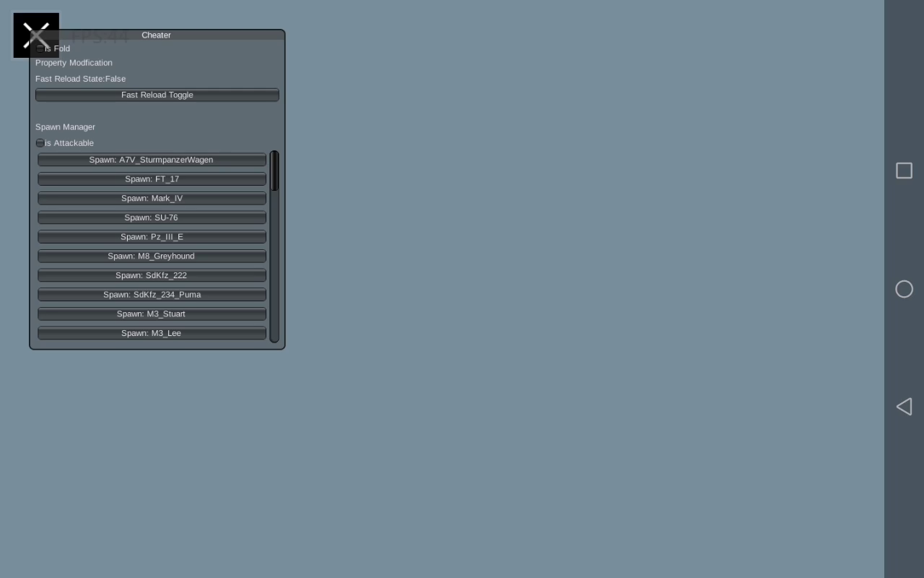The height and width of the screenshot is (578, 924).
Task: Click the Property Modfication label
Action: pos(74,63)
